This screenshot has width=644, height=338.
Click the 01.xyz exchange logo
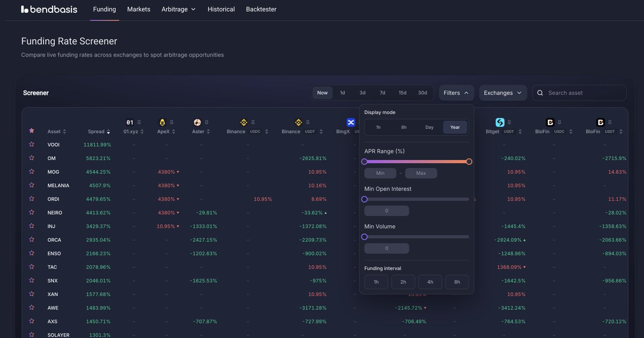pyautogui.click(x=130, y=123)
